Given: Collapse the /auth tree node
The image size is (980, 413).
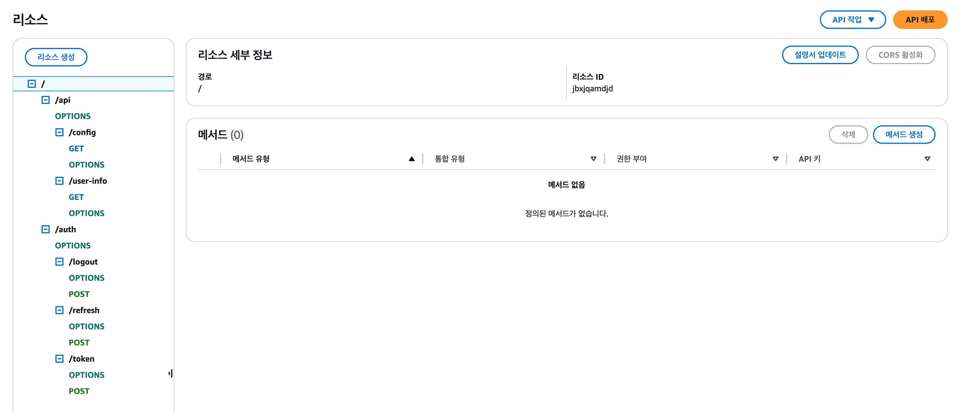Looking at the screenshot, I should [46, 230].
